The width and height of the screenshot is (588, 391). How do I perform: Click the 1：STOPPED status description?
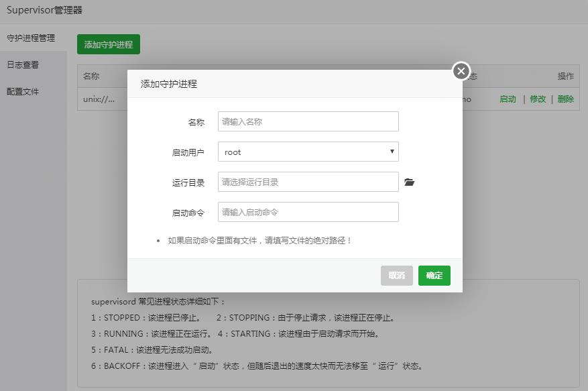tap(147, 317)
